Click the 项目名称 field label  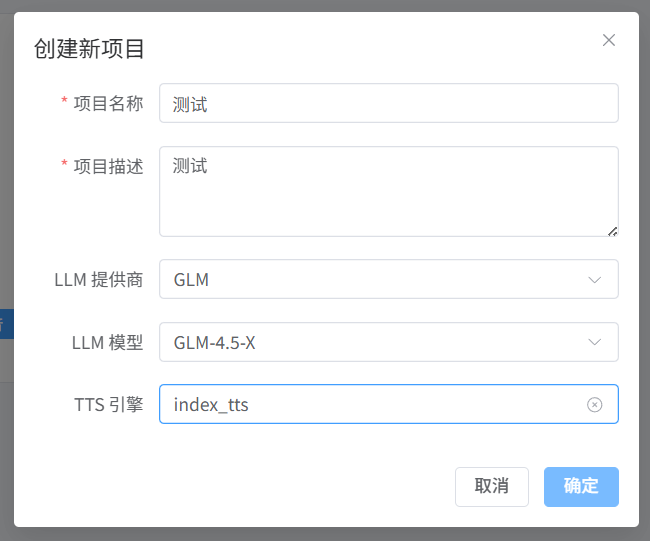pyautogui.click(x=108, y=104)
